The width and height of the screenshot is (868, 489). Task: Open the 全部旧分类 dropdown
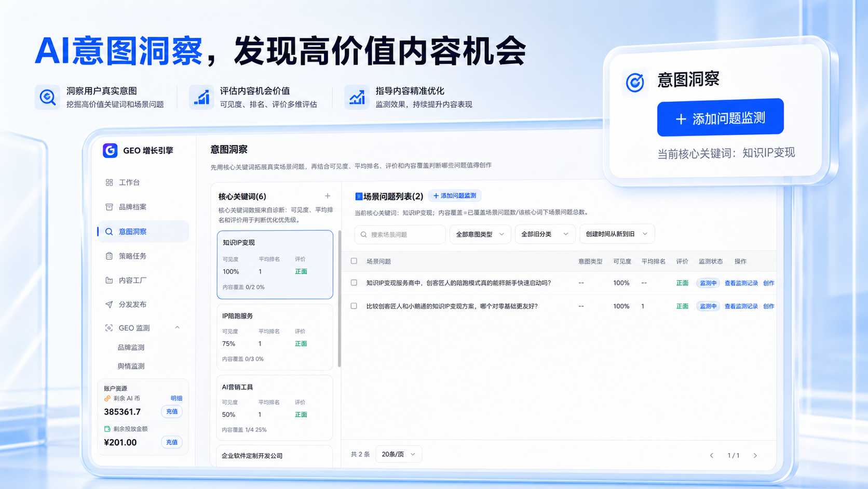tap(545, 234)
